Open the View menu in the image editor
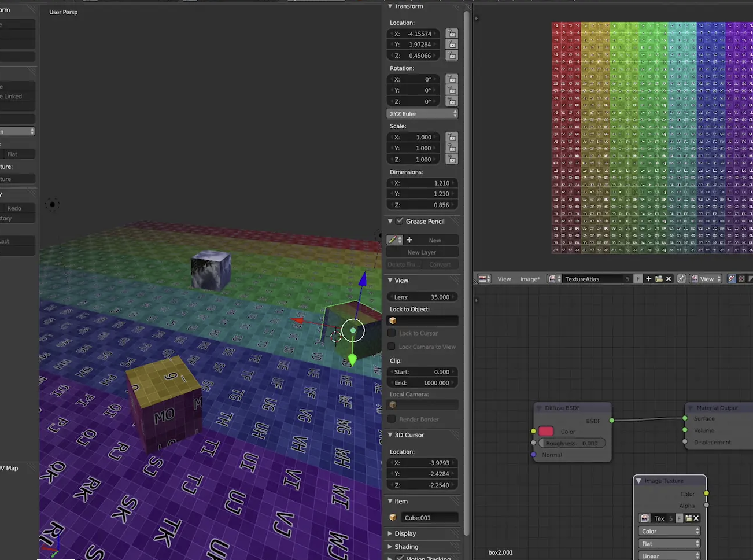753x560 pixels. pos(504,278)
